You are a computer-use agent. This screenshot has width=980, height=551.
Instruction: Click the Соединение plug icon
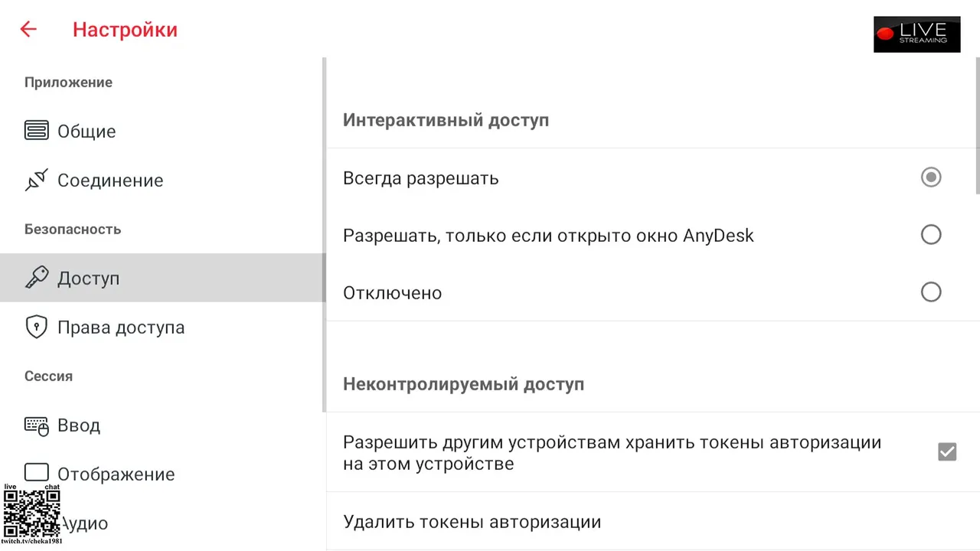coord(36,180)
